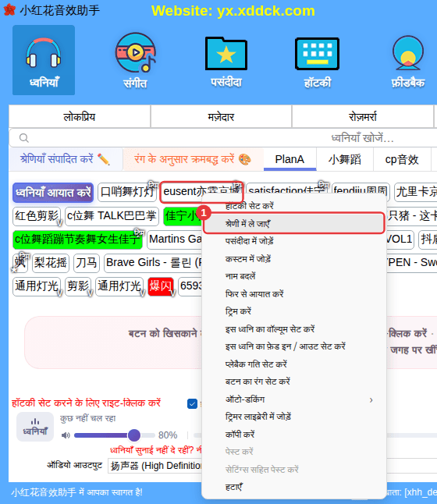Choose इस ध्वनि का वॉल्यूम सेट करें

(x=294, y=328)
